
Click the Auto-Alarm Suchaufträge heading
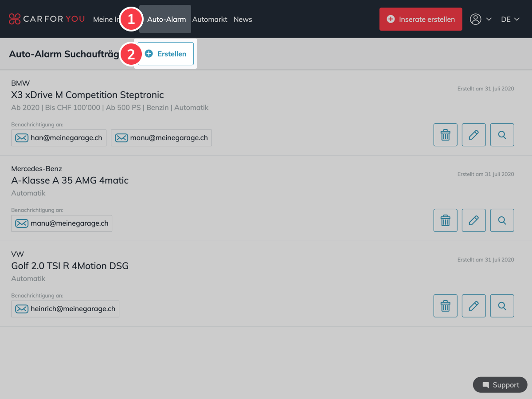[x=64, y=54]
